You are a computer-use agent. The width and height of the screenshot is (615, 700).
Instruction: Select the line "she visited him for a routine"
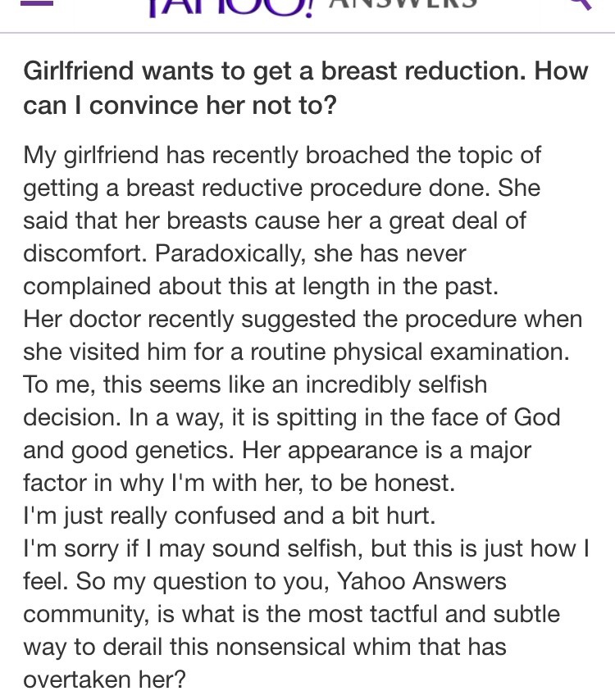pyautogui.click(x=297, y=352)
